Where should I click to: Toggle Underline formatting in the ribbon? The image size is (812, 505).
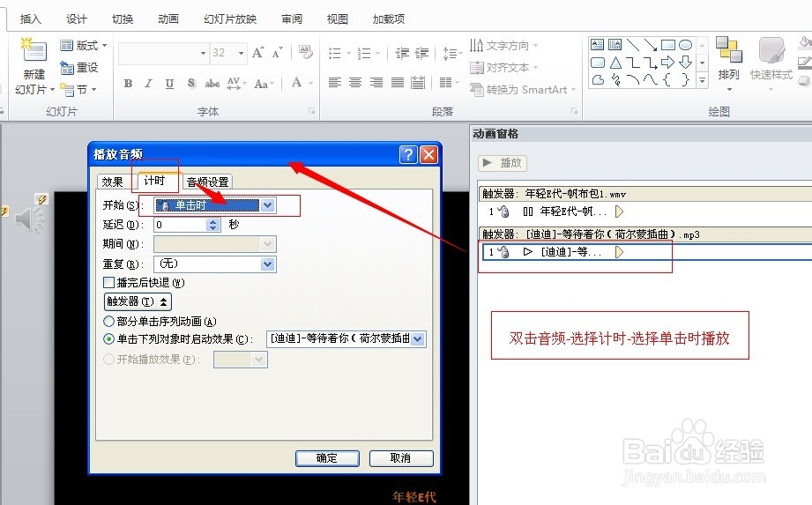click(169, 84)
